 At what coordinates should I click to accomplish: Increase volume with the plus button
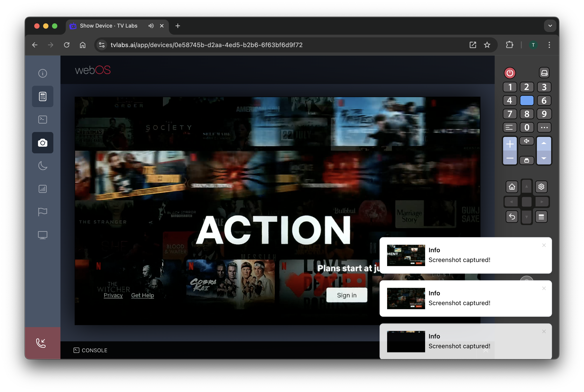[x=510, y=144]
